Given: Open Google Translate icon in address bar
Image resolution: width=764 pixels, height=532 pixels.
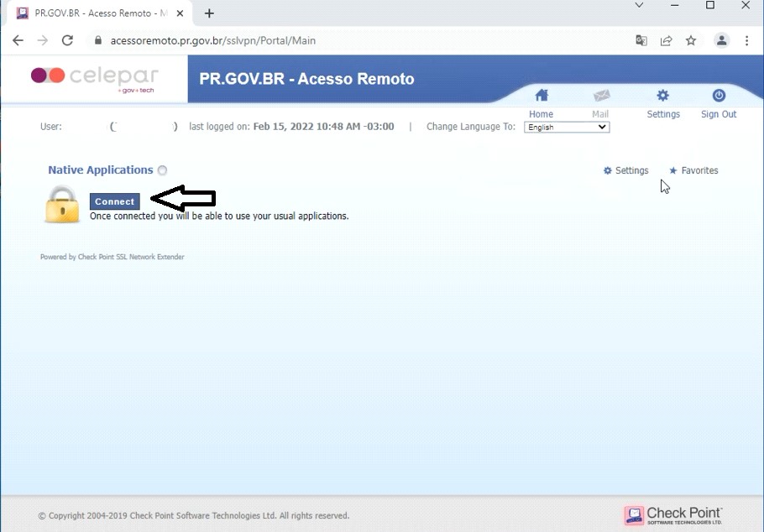Looking at the screenshot, I should coord(641,40).
